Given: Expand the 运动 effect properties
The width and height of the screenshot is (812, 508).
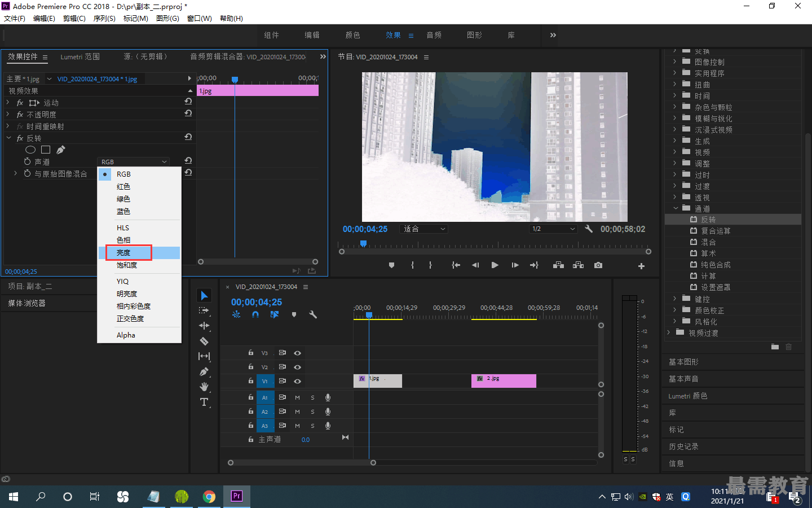Looking at the screenshot, I should 8,102.
